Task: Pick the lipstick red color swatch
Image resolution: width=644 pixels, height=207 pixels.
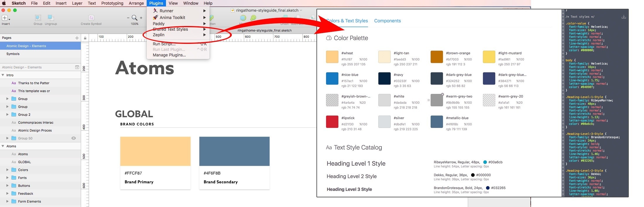Action: pos(332,122)
